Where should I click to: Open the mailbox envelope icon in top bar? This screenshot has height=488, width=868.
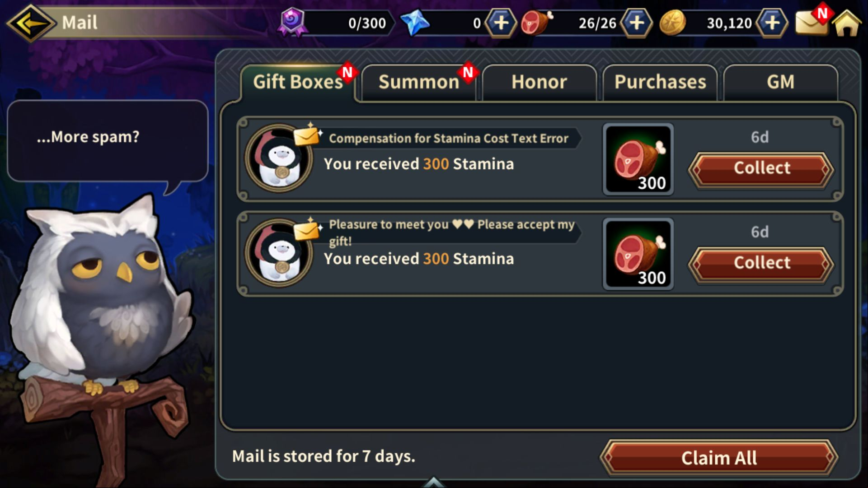811,22
